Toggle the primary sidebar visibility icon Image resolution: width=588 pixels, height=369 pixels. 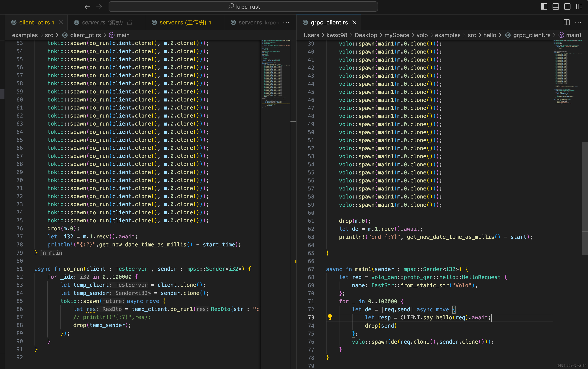coord(544,7)
